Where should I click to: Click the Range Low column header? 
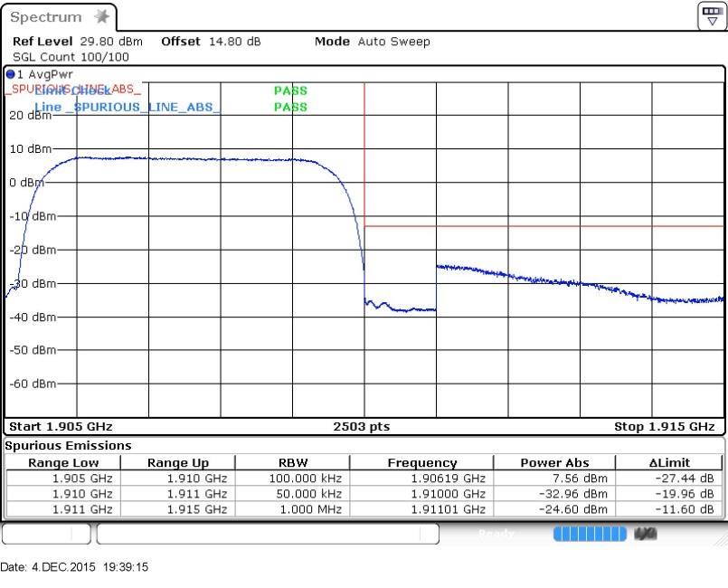click(x=63, y=462)
